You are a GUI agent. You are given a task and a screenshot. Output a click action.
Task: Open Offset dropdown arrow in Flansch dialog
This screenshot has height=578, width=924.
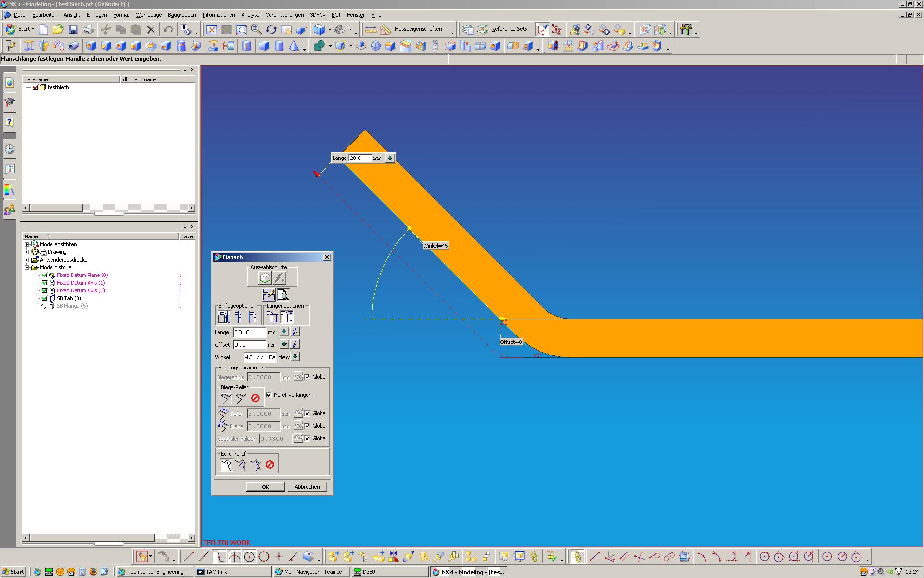point(284,344)
